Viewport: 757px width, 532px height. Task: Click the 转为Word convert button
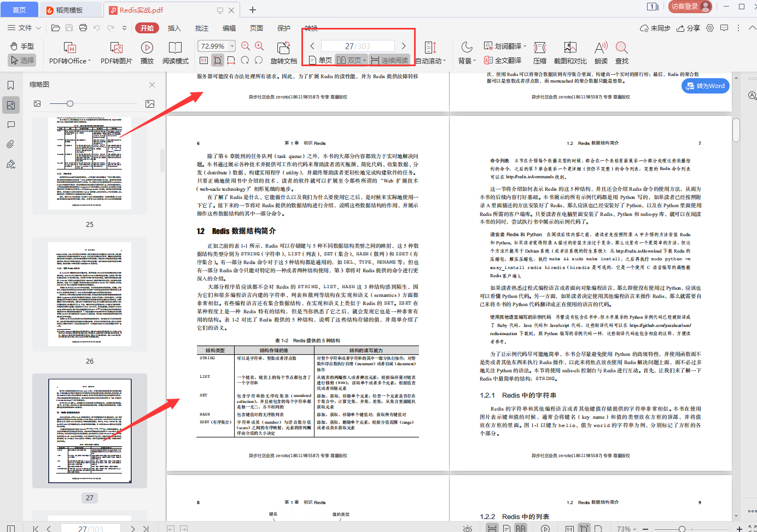pos(706,86)
